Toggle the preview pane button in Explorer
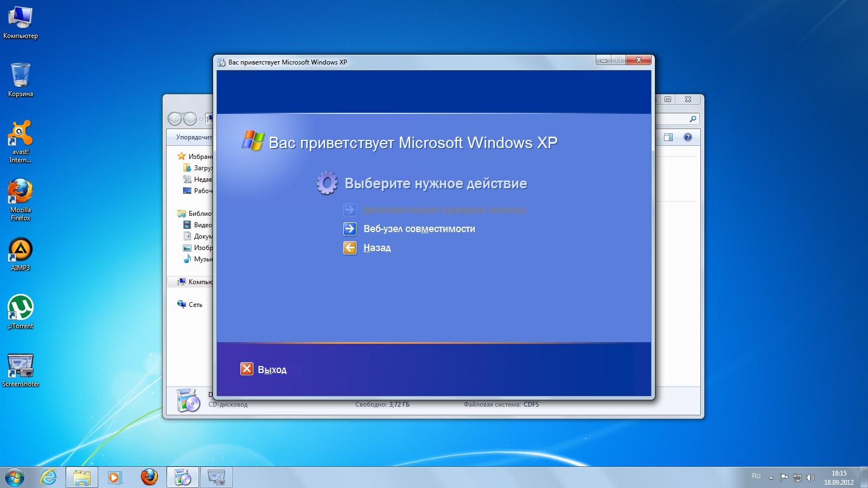This screenshot has width=868, height=488. tap(668, 137)
